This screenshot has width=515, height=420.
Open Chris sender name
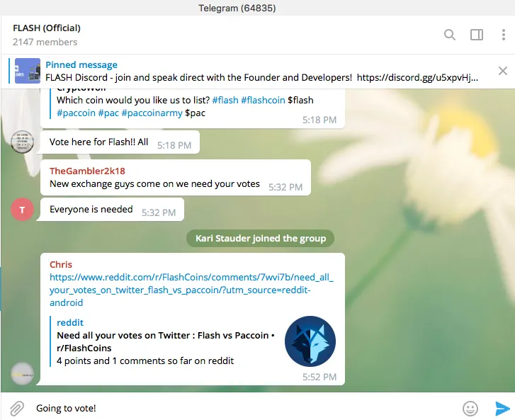(61, 265)
